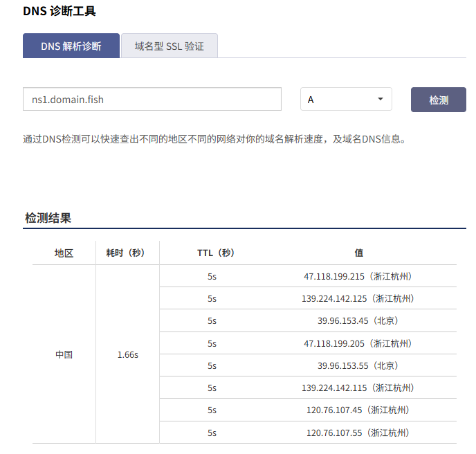Image resolution: width=476 pixels, height=454 pixels.
Task: Select the 47.118.199.215 result value
Action: 358,276
